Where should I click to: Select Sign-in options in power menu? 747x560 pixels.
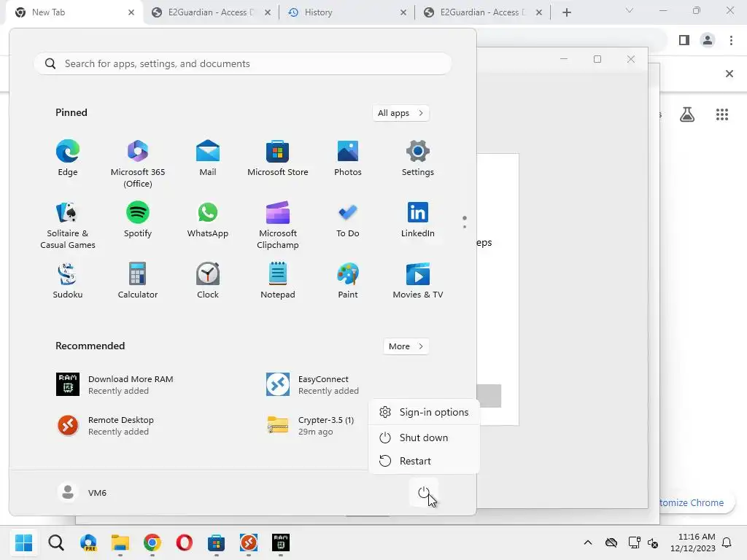424,413
